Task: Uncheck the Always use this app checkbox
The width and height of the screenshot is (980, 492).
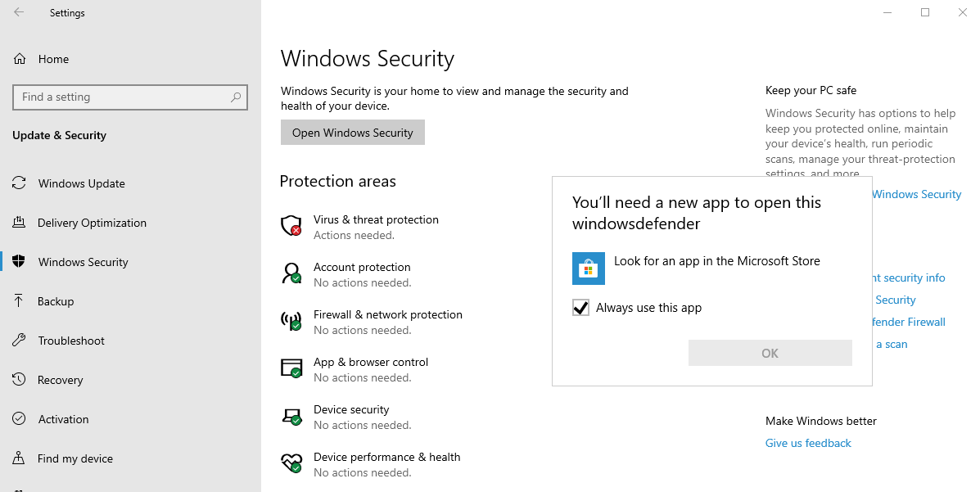Action: (581, 307)
